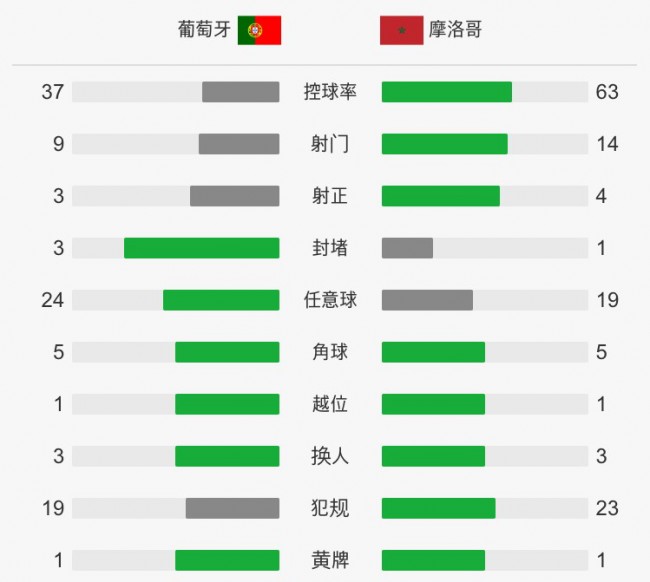Image resolution: width=650 pixels, height=582 pixels.
Task: Click the Portugal flag icon
Action: (259, 30)
